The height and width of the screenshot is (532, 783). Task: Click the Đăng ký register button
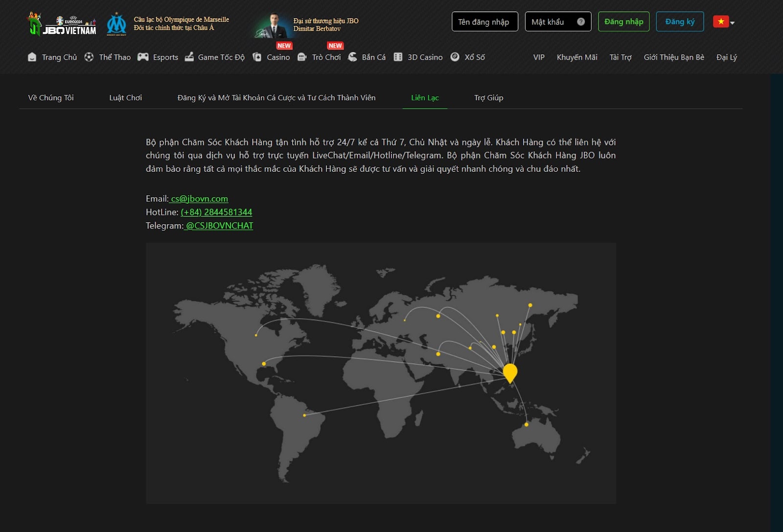680,22
